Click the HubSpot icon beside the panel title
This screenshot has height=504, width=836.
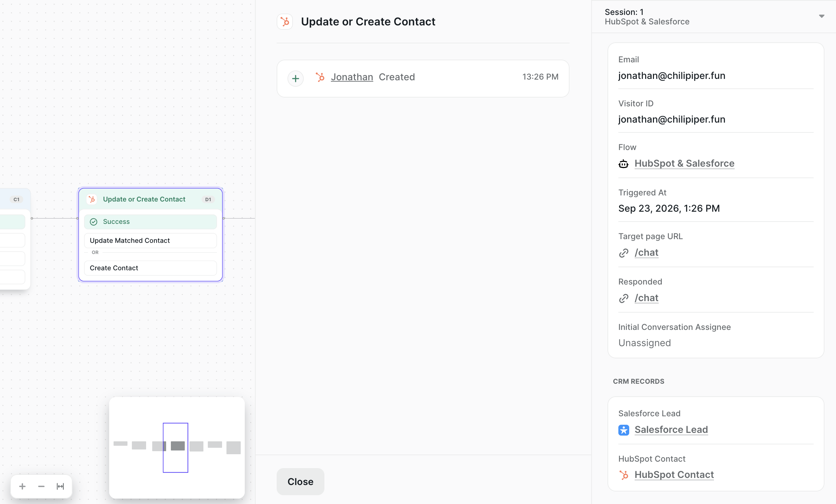click(x=285, y=22)
